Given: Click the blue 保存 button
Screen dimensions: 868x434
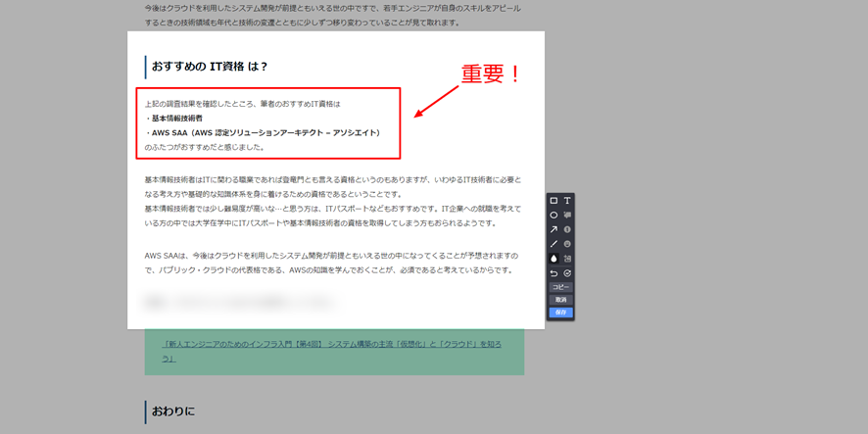Looking at the screenshot, I should coord(560,313).
